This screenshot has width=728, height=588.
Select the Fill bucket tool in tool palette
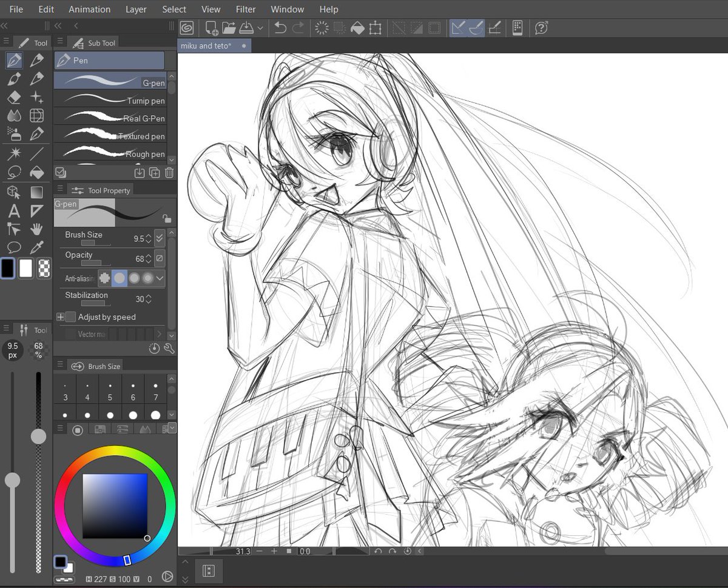[x=37, y=172]
